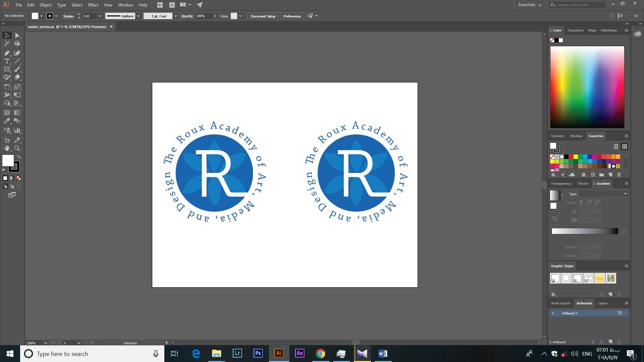Select the Eyedropper tool

(x=7, y=121)
